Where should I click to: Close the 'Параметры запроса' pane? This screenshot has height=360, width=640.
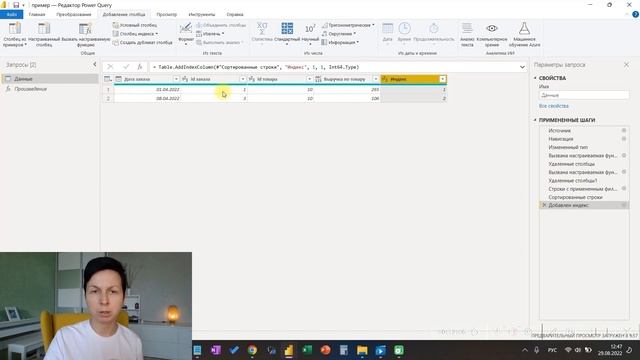627,64
